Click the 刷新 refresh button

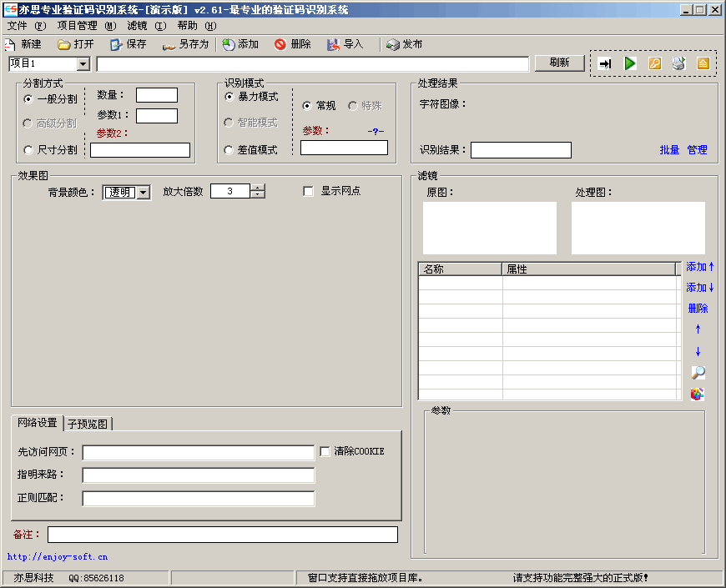(559, 63)
